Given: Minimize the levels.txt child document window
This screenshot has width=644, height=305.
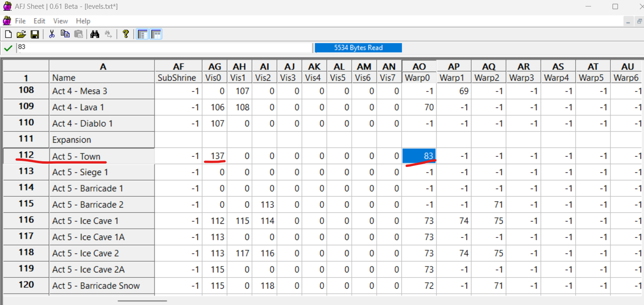Looking at the screenshot, I should click(x=629, y=21).
